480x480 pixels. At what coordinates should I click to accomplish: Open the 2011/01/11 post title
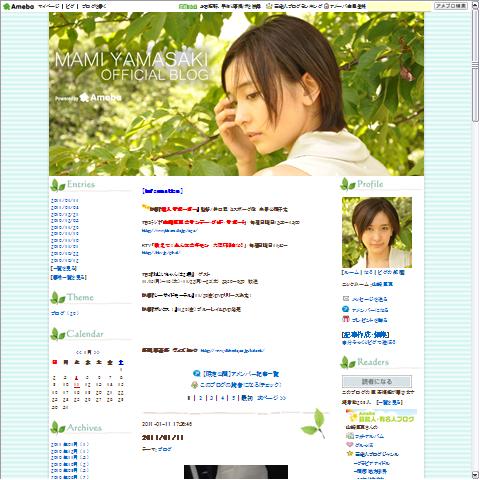(x=163, y=438)
